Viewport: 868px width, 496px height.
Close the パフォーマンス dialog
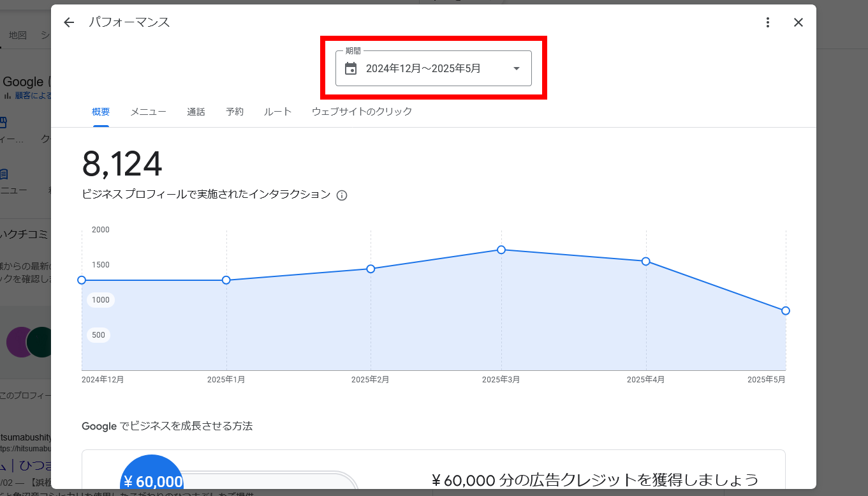798,22
